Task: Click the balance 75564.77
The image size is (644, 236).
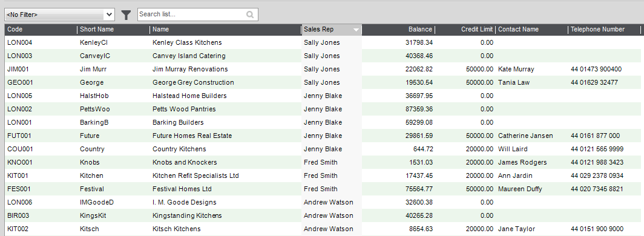Action: coord(419,189)
